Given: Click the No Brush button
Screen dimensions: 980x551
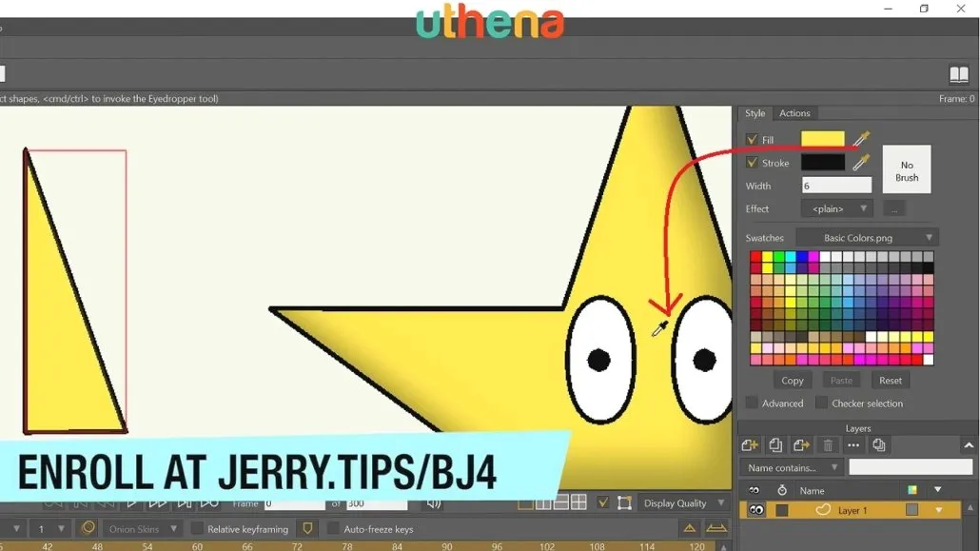Looking at the screenshot, I should coord(906,170).
